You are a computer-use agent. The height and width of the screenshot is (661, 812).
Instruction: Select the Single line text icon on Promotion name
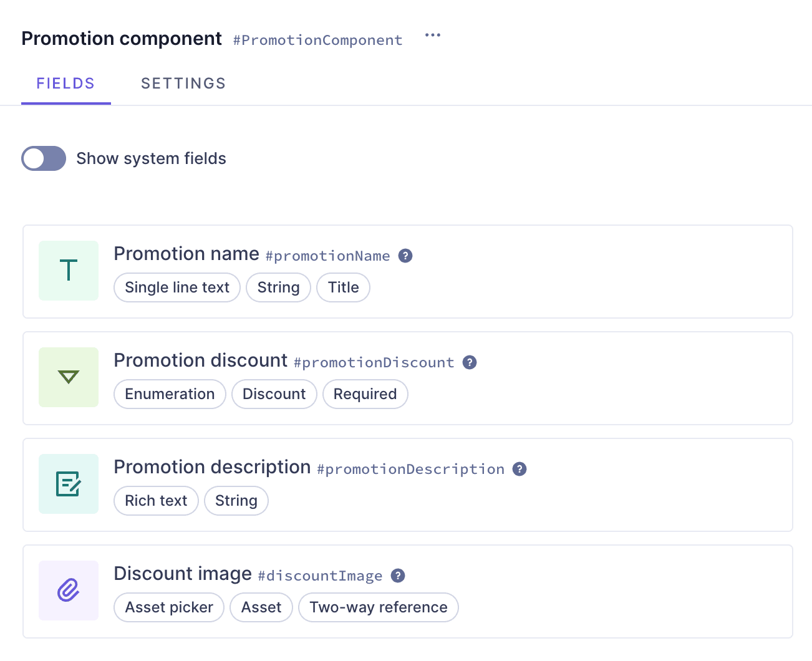69,271
